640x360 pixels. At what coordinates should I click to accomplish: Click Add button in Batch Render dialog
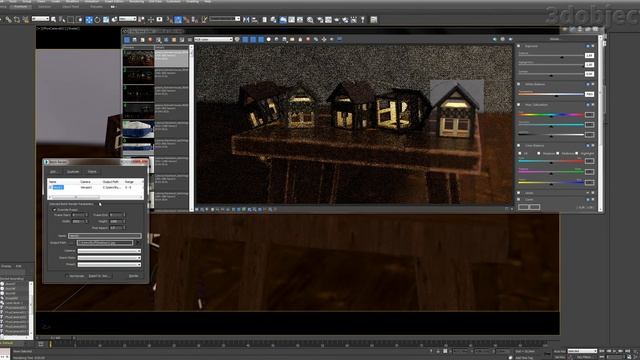[55, 172]
